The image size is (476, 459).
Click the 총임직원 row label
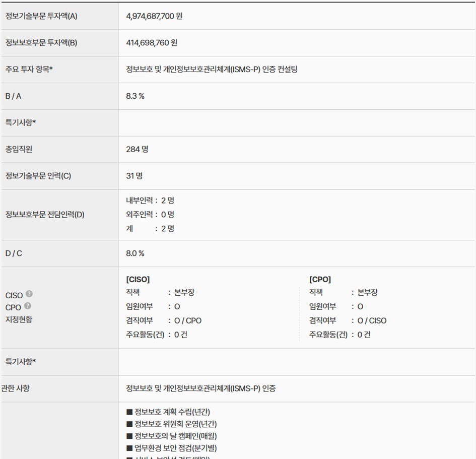pos(19,149)
